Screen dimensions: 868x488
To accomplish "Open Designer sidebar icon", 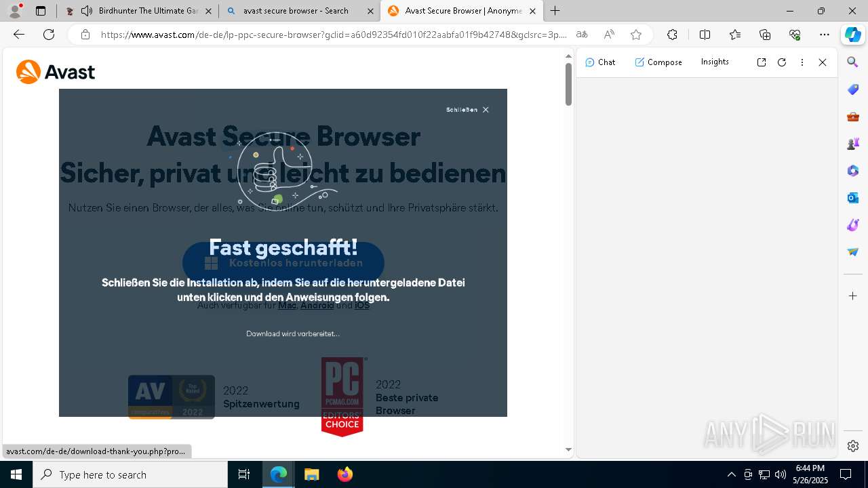I will tap(853, 225).
